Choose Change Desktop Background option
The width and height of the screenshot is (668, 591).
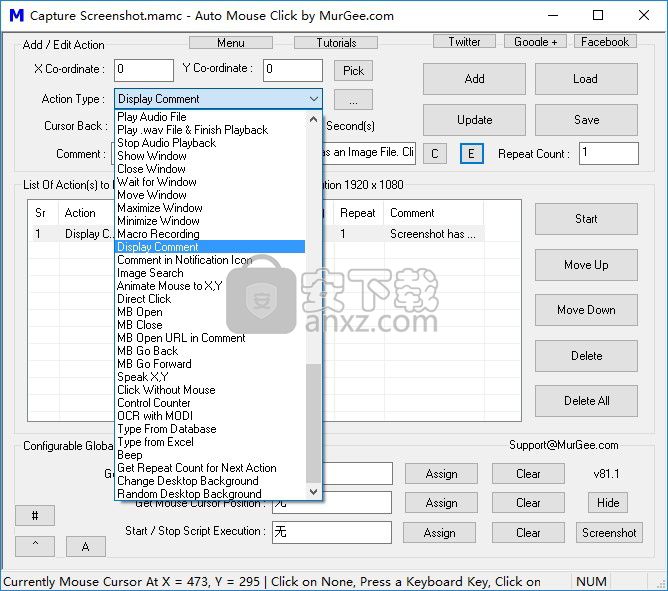click(187, 481)
